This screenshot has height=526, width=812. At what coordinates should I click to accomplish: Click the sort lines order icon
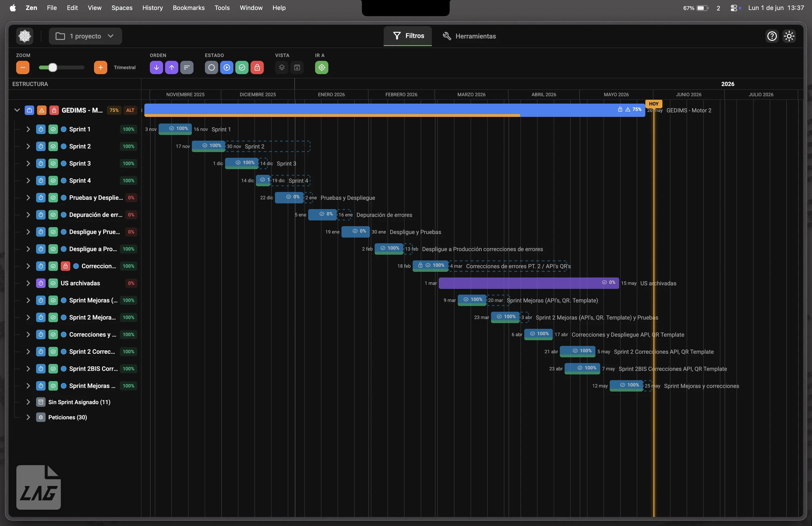click(187, 68)
